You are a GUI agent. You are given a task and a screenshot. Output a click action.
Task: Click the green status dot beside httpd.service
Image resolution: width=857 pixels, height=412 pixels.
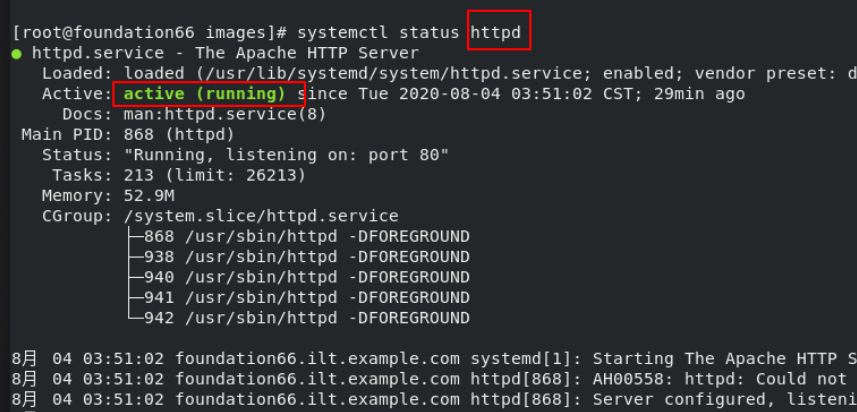point(17,54)
